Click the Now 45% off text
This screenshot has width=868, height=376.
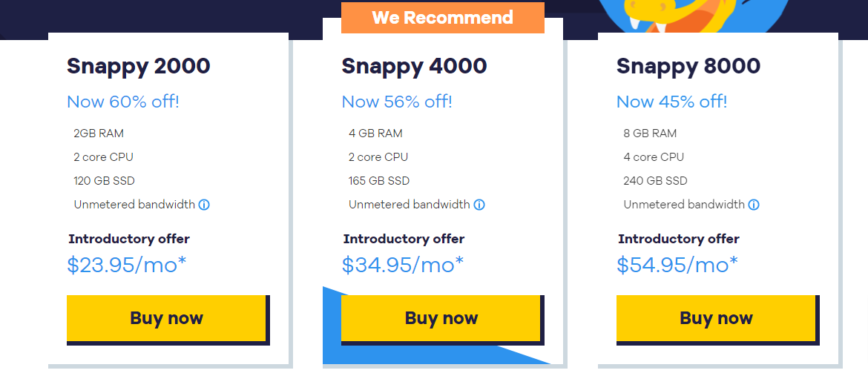point(671,102)
